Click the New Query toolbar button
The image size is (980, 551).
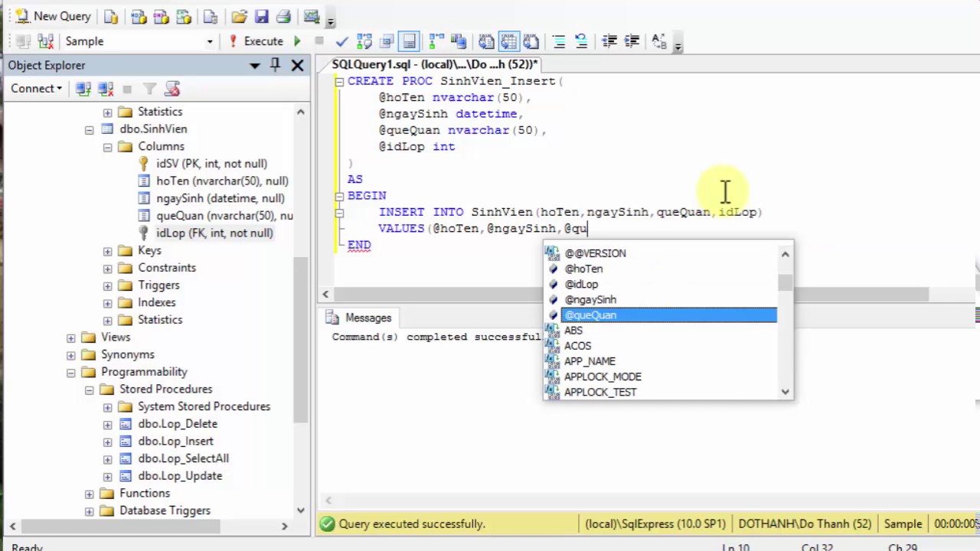[x=53, y=16]
